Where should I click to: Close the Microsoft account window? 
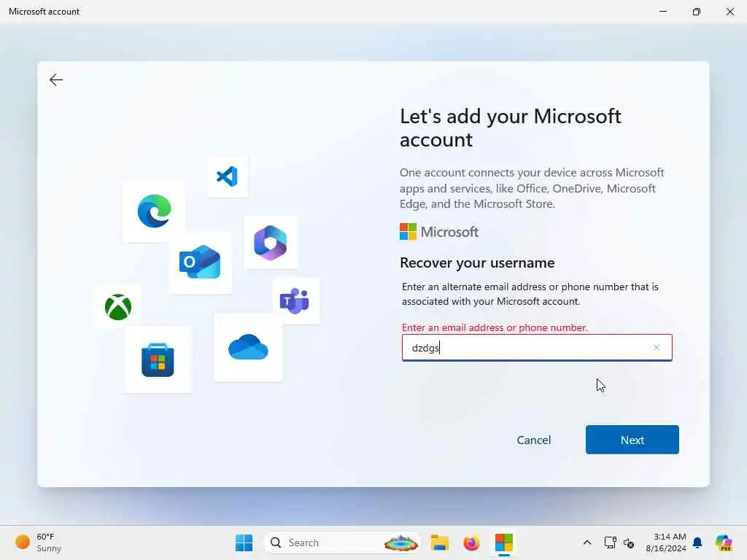729,12
